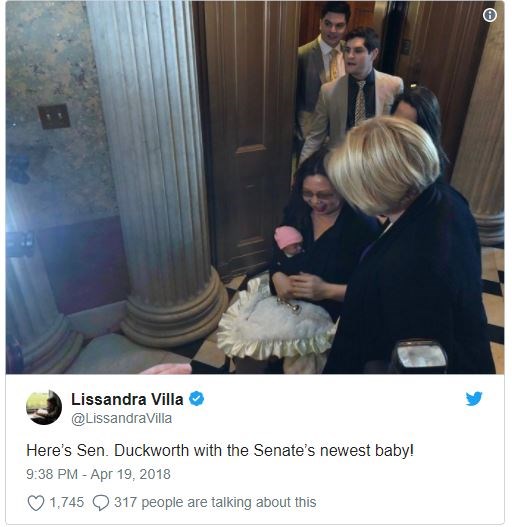Screen dimensions: 512x527
Task: Open the tweet info icon on photo
Action: click(x=489, y=15)
